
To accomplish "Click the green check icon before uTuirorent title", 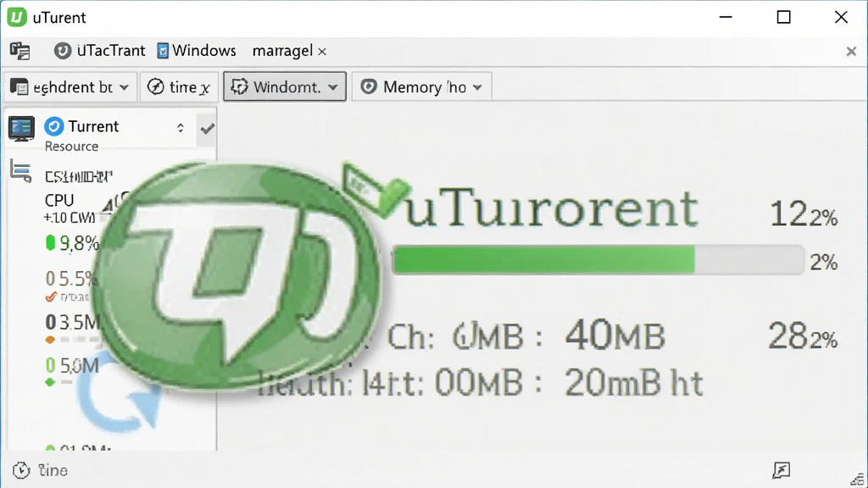I will pyautogui.click(x=376, y=190).
